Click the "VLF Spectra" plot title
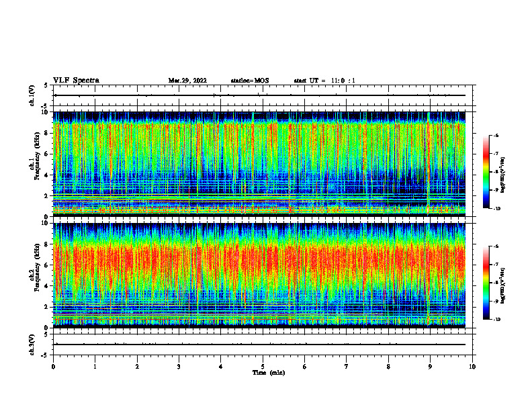532x411 pixels. (76, 81)
